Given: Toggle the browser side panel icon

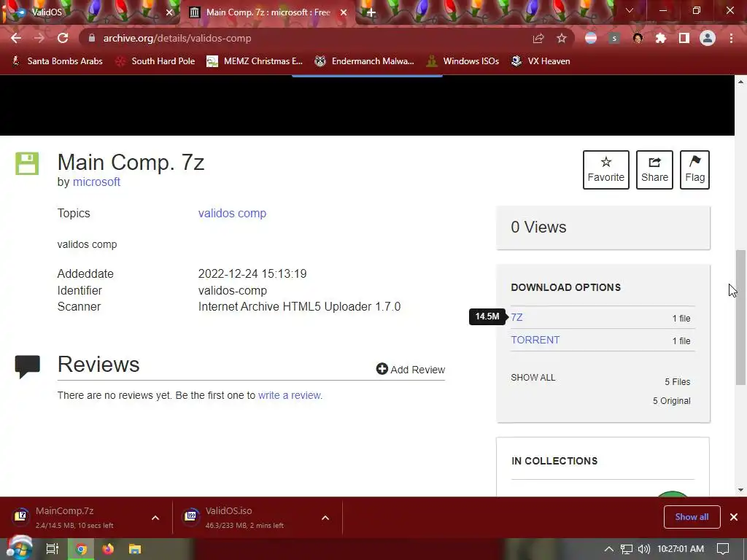Looking at the screenshot, I should (684, 38).
